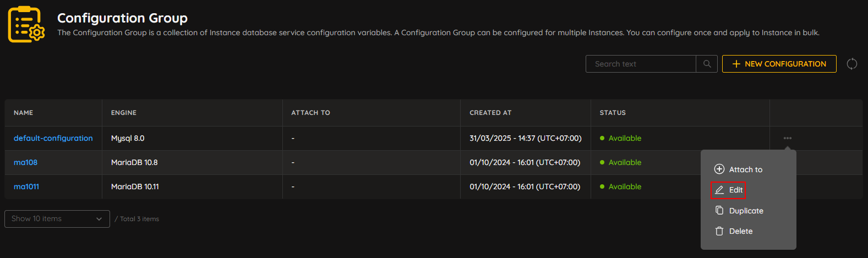Focus the Search text input field

tap(641, 64)
